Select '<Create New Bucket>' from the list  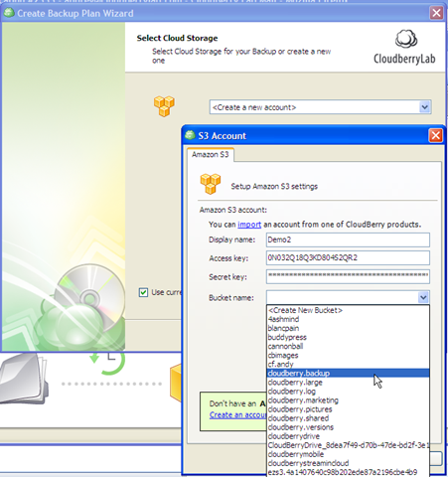pos(348,310)
